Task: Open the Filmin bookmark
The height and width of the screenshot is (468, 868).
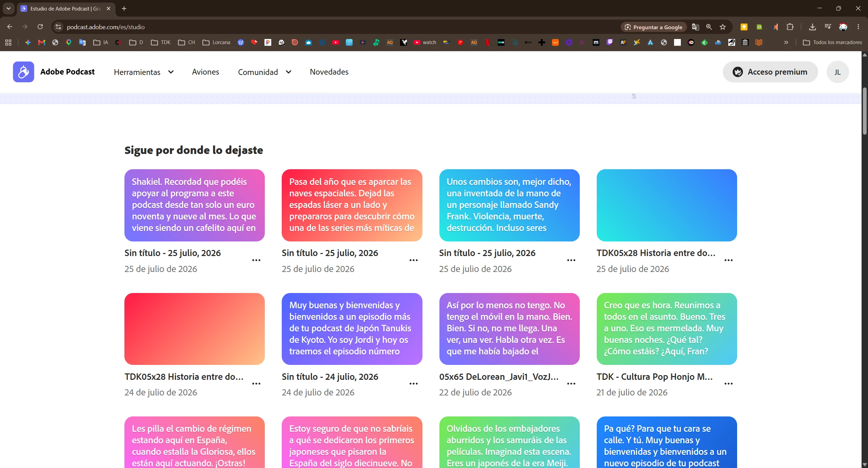Action: coord(501,42)
